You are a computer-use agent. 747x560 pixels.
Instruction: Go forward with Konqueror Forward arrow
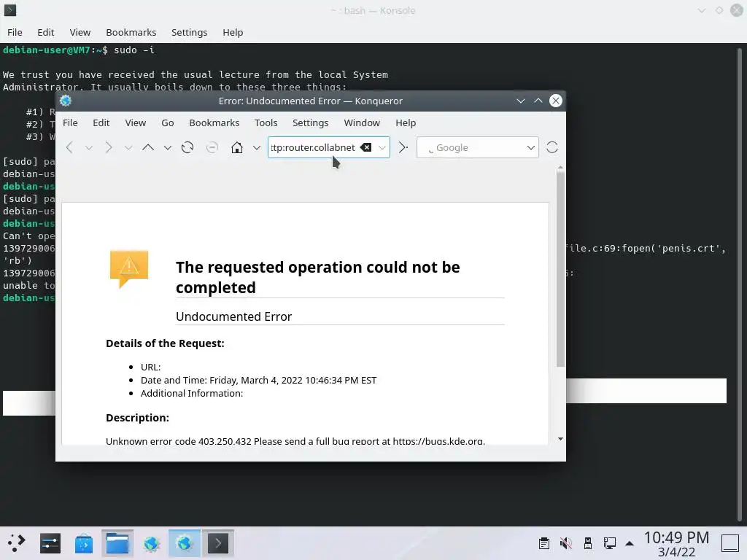(x=109, y=147)
